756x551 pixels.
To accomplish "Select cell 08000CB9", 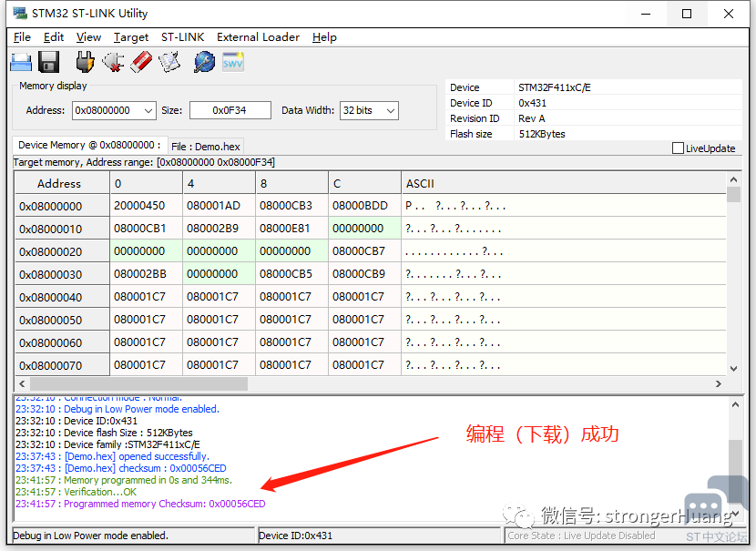I will tap(364, 274).
